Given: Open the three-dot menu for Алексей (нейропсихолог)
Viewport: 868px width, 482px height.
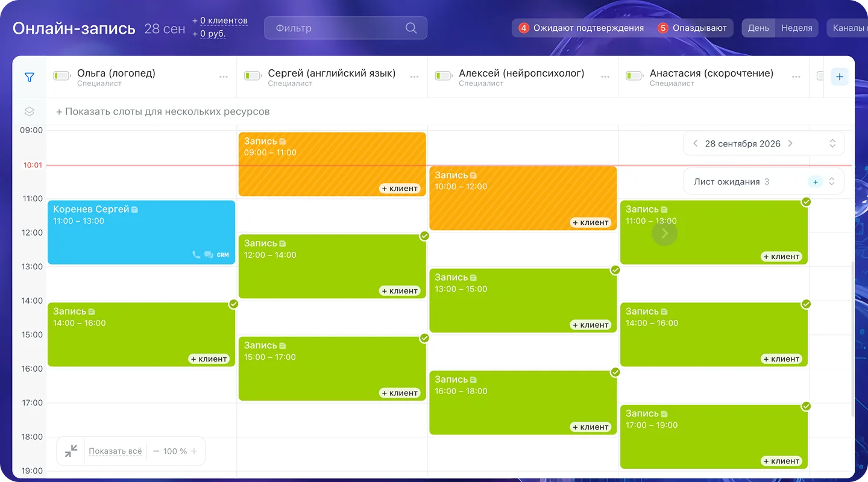Looking at the screenshot, I should click(x=605, y=77).
